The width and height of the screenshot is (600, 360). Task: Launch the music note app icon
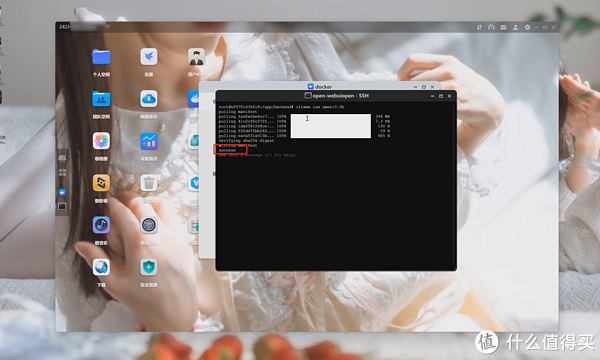click(101, 225)
